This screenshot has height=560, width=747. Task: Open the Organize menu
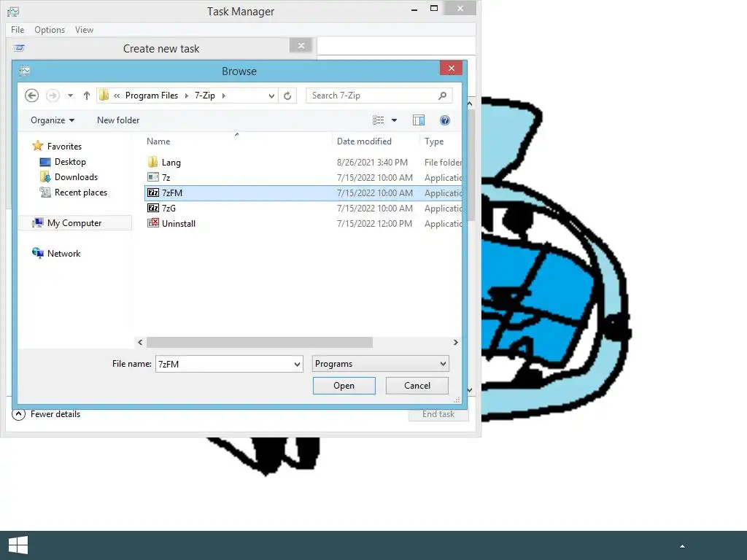click(53, 120)
